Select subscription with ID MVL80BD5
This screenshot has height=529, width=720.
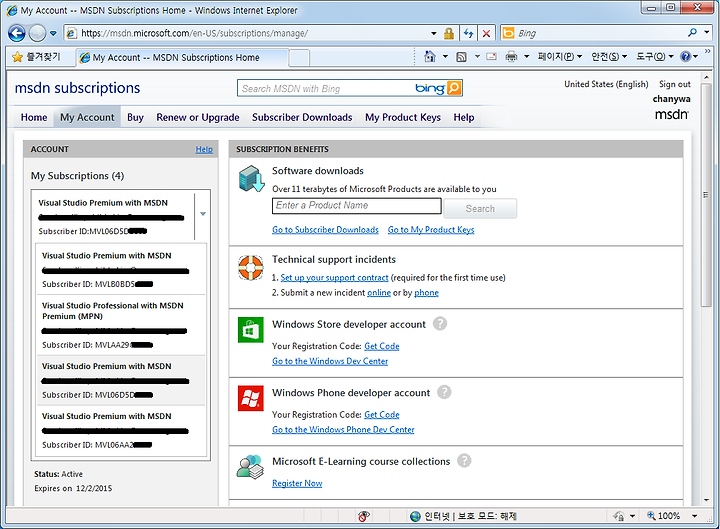click(x=121, y=270)
